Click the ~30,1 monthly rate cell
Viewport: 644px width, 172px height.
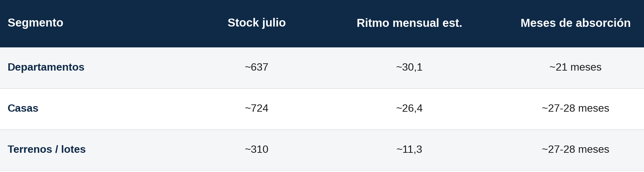point(409,67)
